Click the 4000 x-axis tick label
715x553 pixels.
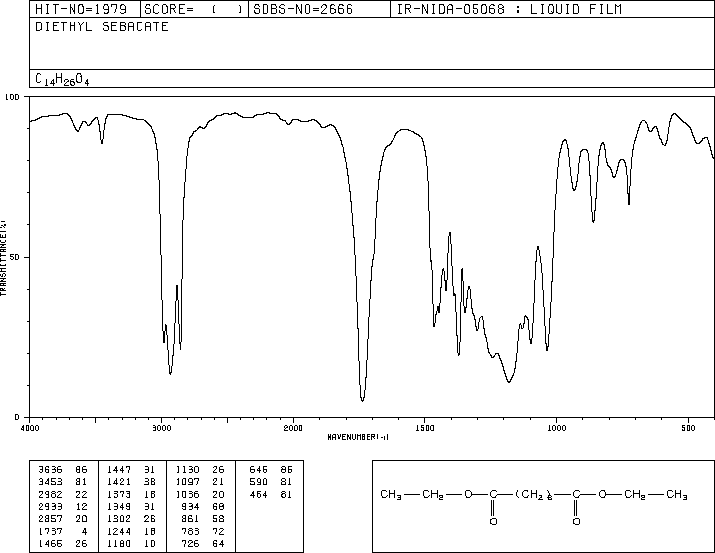pos(30,428)
